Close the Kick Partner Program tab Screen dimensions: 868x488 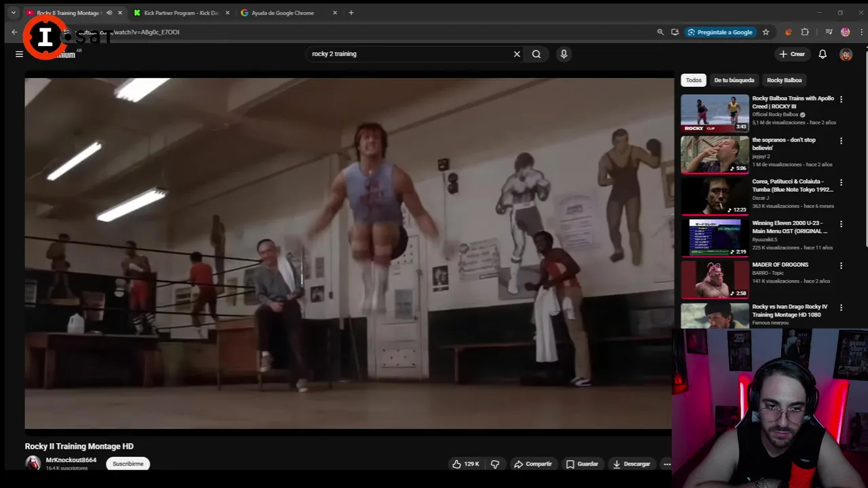pos(227,13)
